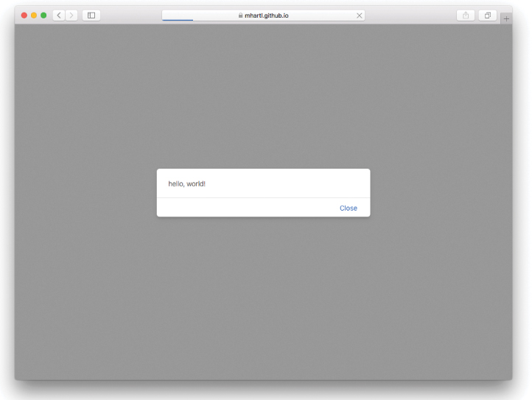Screen dimensions: 532x400
Task: Click the mhartl.github.io address text
Action: [x=267, y=15]
